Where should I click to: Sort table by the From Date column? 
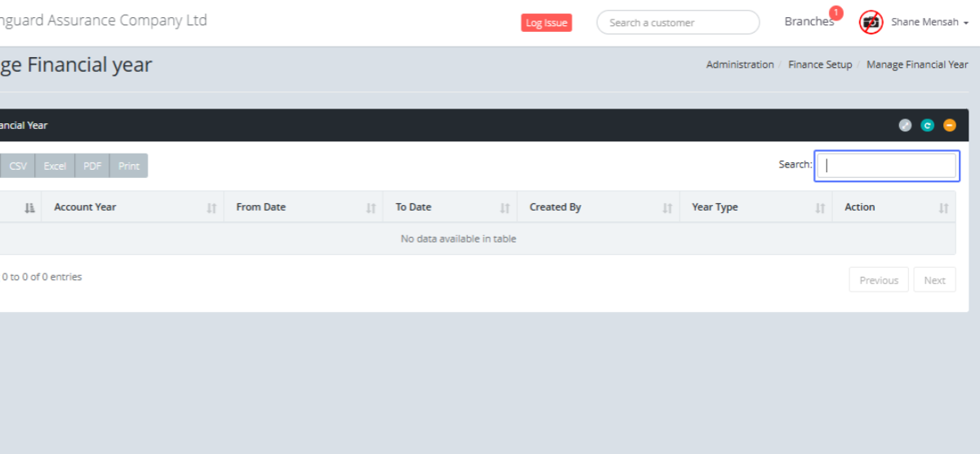click(302, 207)
